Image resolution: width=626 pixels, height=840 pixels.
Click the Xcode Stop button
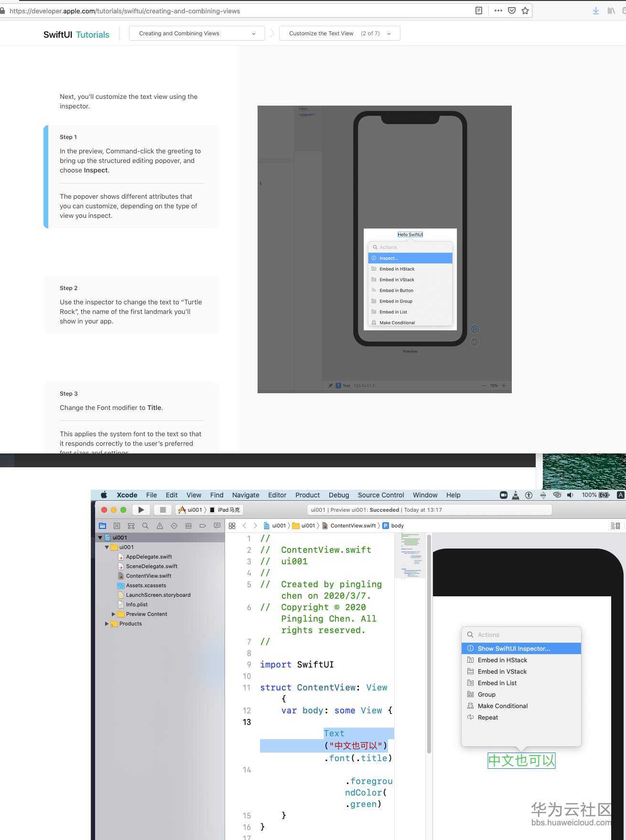pyautogui.click(x=162, y=510)
